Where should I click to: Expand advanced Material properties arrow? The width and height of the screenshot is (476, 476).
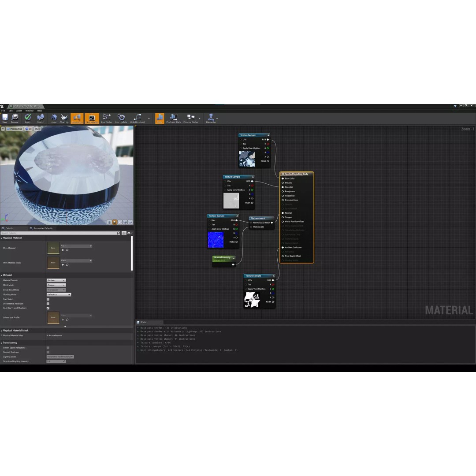tap(65, 327)
